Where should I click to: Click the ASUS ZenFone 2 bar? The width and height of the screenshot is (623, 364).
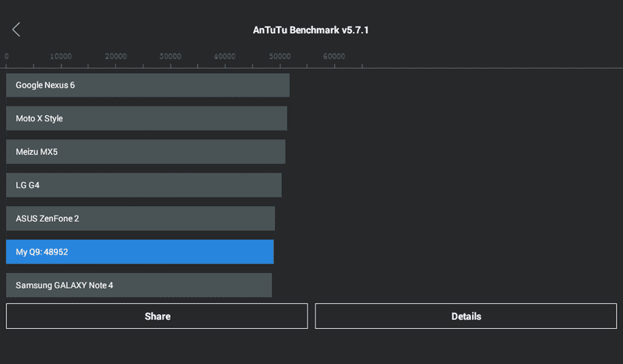140,219
